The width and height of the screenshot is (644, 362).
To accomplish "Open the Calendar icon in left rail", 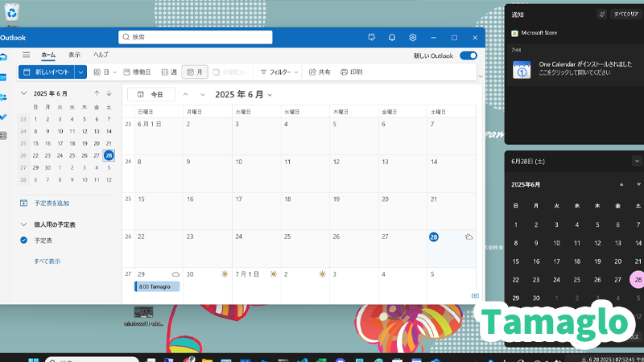I will tap(3, 77).
